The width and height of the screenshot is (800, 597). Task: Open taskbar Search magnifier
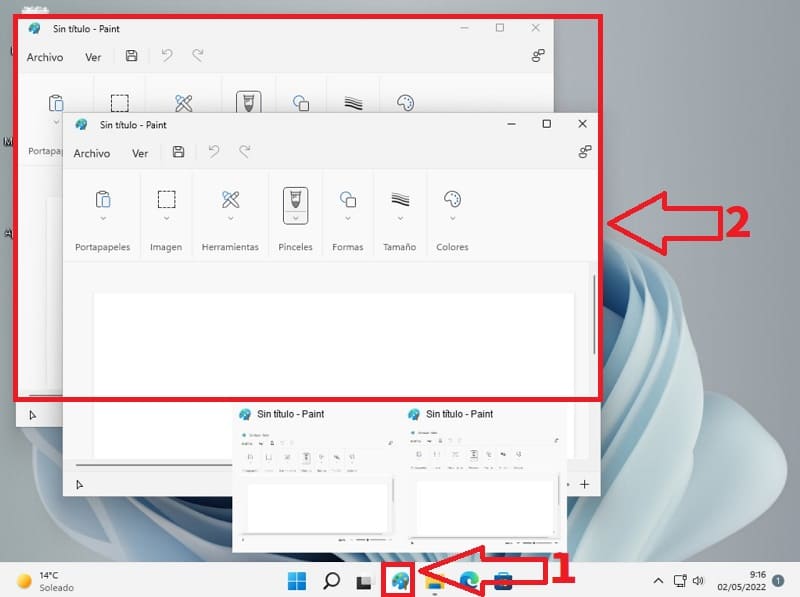pyautogui.click(x=332, y=581)
